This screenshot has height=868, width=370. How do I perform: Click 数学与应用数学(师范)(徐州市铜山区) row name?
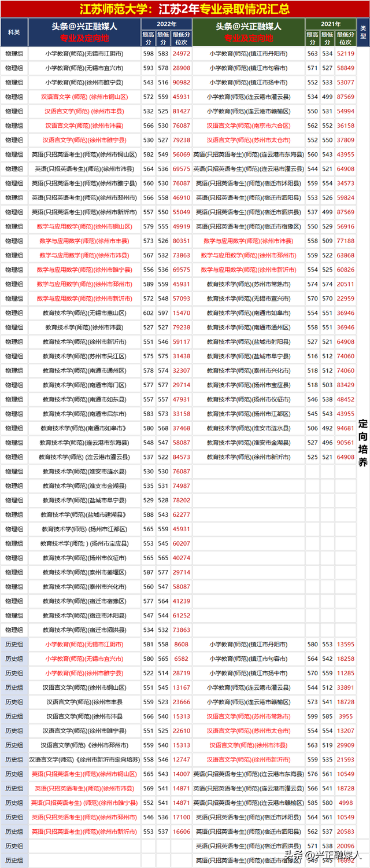84,226
